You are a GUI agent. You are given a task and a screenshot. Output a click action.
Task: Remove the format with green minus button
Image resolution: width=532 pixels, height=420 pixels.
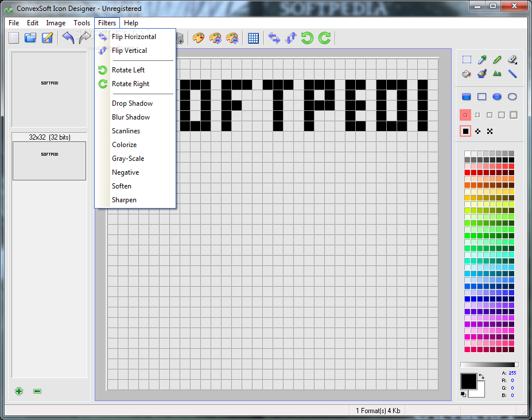point(37,391)
